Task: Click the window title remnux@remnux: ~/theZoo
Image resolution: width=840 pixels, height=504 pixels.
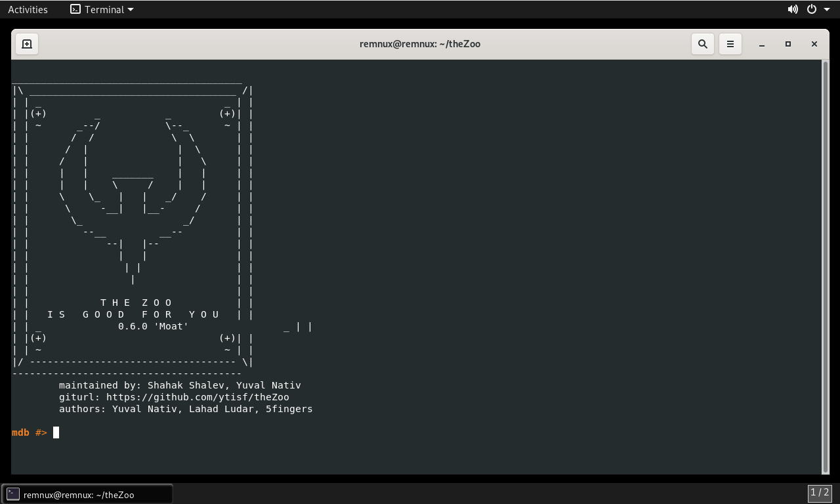Action: pyautogui.click(x=420, y=44)
